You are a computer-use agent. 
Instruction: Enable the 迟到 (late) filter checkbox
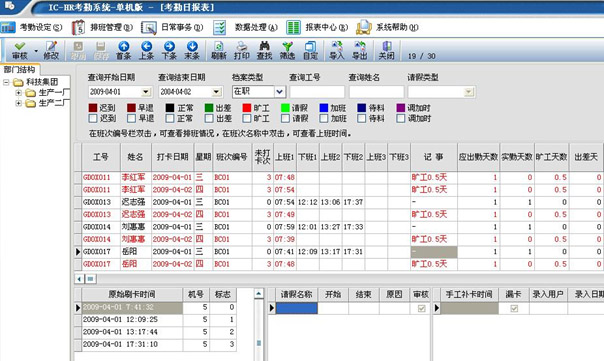pos(93,118)
